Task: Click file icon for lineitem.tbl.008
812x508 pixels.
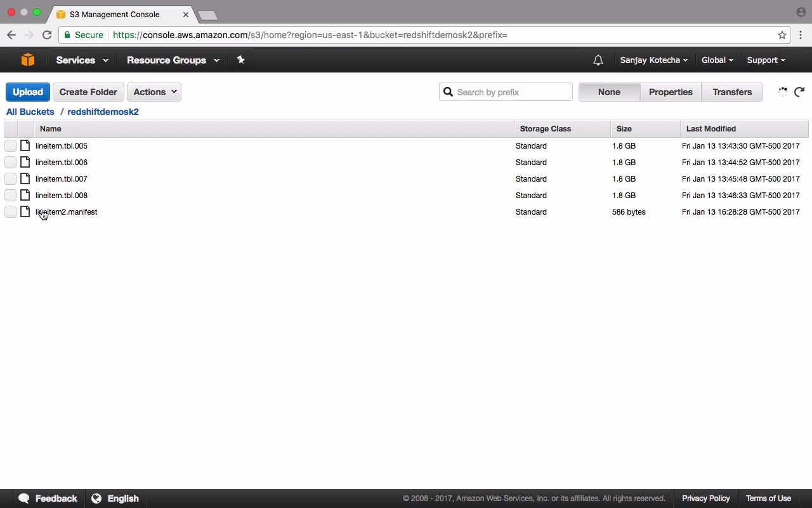Action: (25, 195)
